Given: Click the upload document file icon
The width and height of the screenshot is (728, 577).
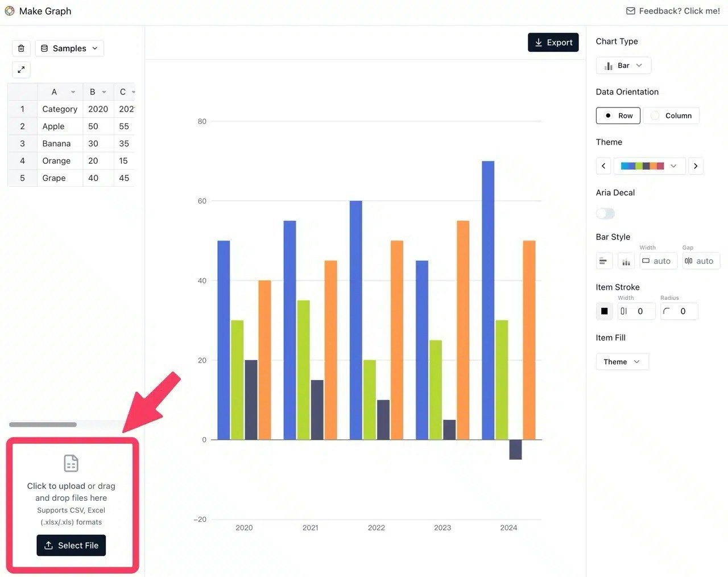Looking at the screenshot, I should (71, 463).
